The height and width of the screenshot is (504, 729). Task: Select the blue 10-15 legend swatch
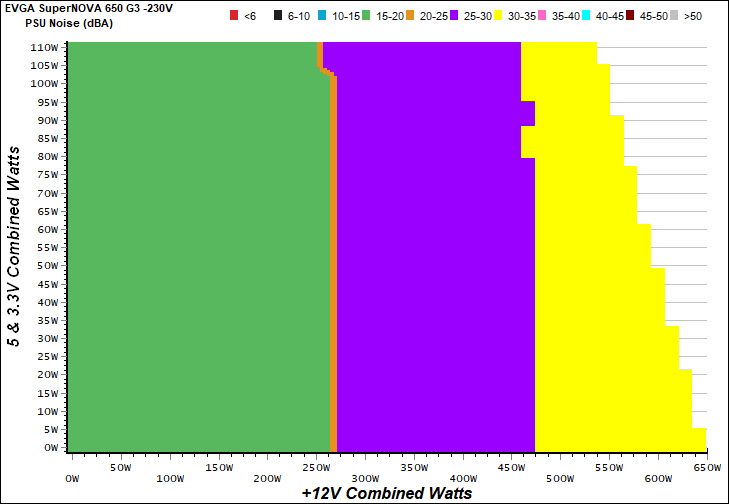(326, 16)
